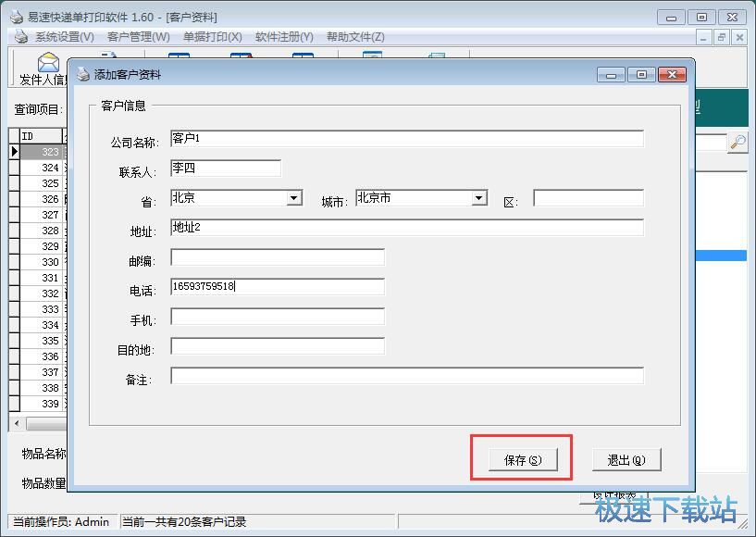
Task: Expand the 城市 city dropdown
Action: click(x=478, y=198)
